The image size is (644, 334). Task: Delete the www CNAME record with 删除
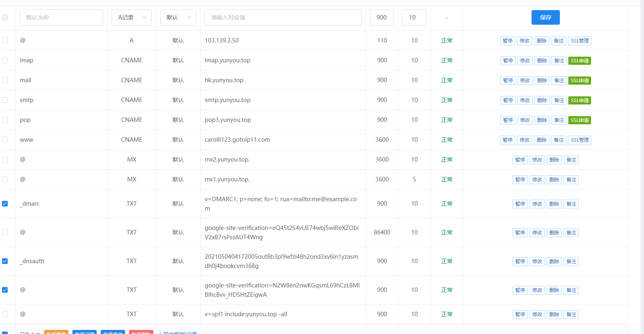tap(542, 140)
